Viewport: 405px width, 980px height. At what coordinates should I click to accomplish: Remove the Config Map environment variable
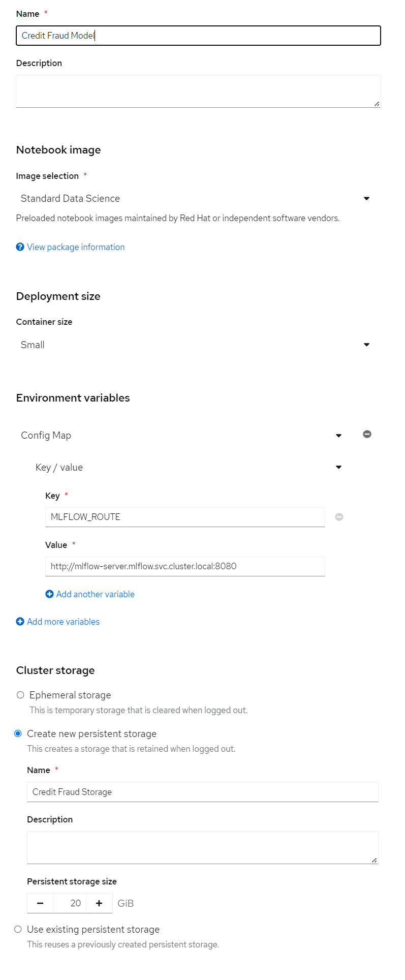(x=367, y=434)
